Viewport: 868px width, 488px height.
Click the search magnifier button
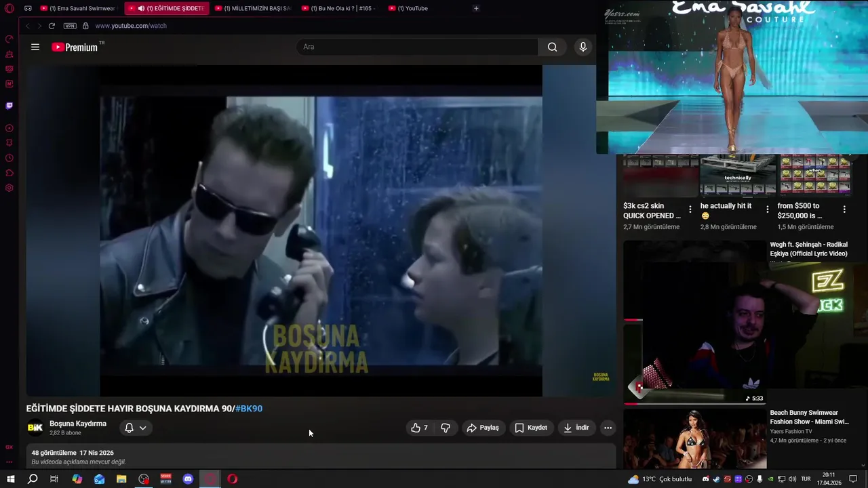click(553, 47)
